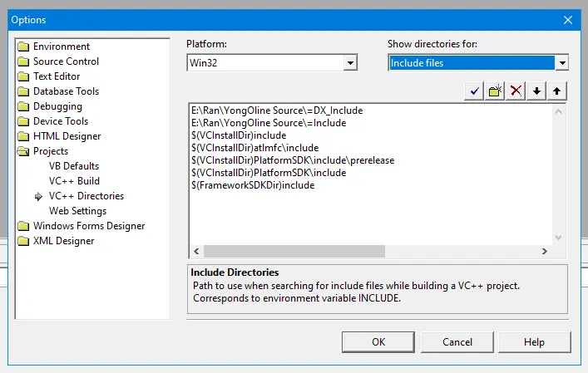
Task: Click the horizontal scrollbar right arrow
Action: pos(545,251)
